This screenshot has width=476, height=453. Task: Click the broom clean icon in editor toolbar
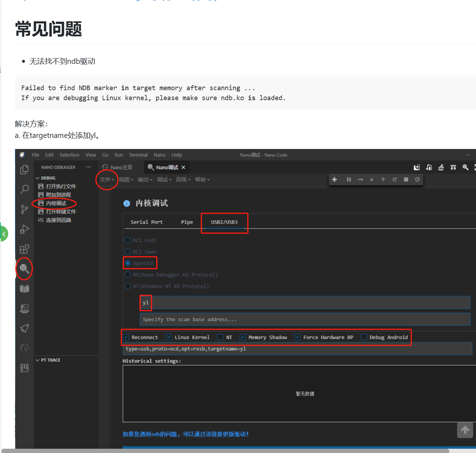pos(441,168)
